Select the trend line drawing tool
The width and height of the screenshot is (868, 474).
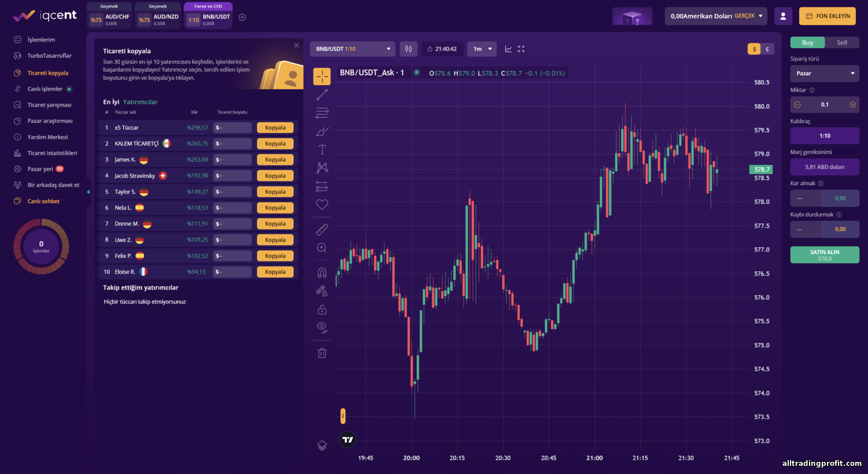[322, 94]
